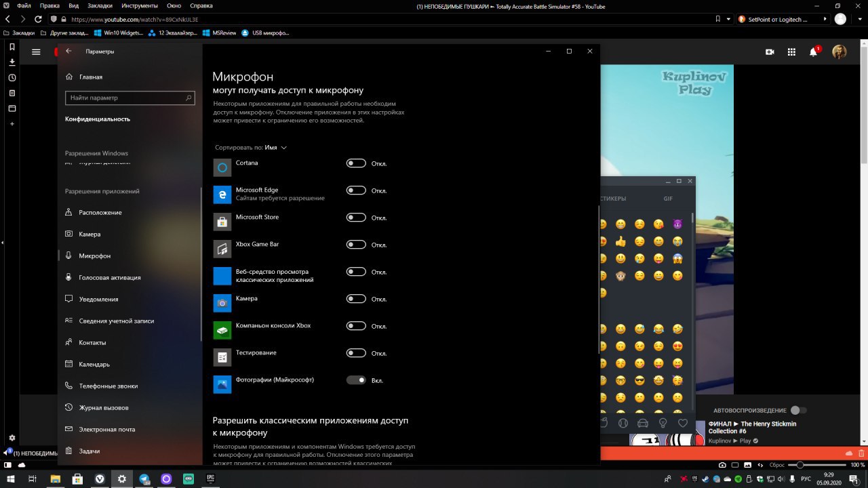Switch to GIF tab in emoji panel
The width and height of the screenshot is (868, 488).
coord(668,199)
